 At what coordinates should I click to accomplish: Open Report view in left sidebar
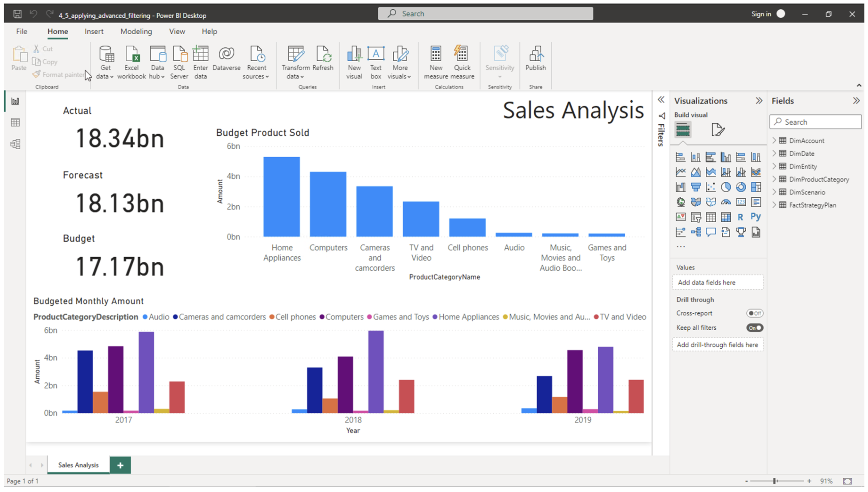[x=15, y=101]
